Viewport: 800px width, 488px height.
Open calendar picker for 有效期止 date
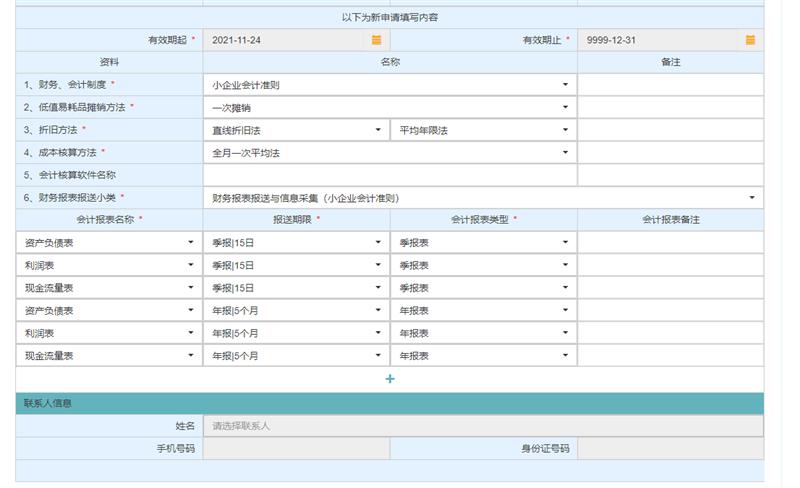coord(750,40)
